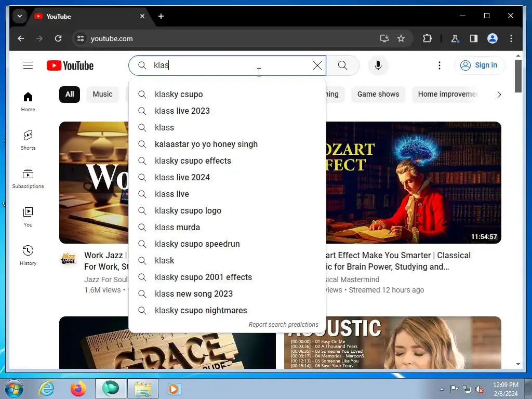Show hidden system tray icons
Viewport: 532px width, 399px height.
(x=442, y=389)
